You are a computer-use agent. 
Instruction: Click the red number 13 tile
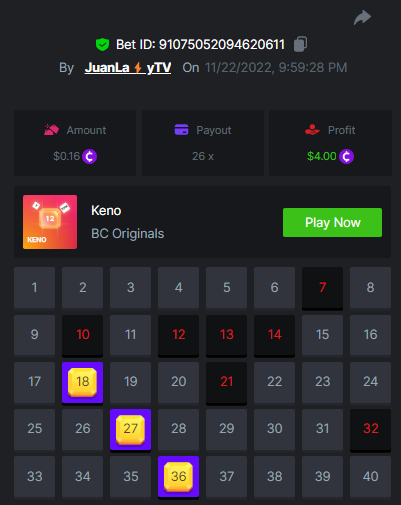coord(226,335)
